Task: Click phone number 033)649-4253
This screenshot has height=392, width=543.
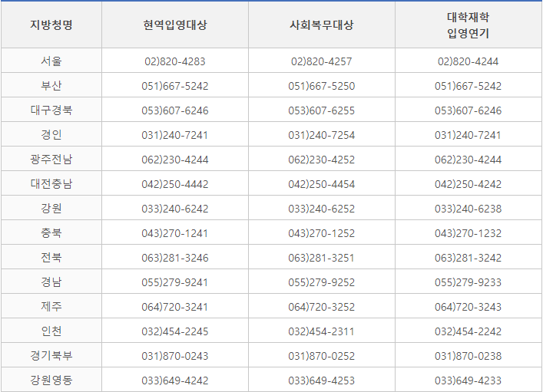Action: click(321, 381)
